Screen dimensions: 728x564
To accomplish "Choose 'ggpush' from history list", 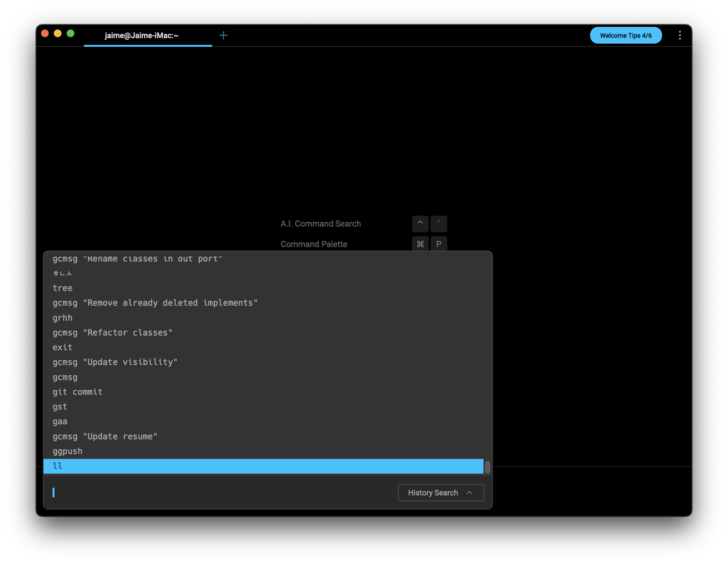I will [67, 451].
